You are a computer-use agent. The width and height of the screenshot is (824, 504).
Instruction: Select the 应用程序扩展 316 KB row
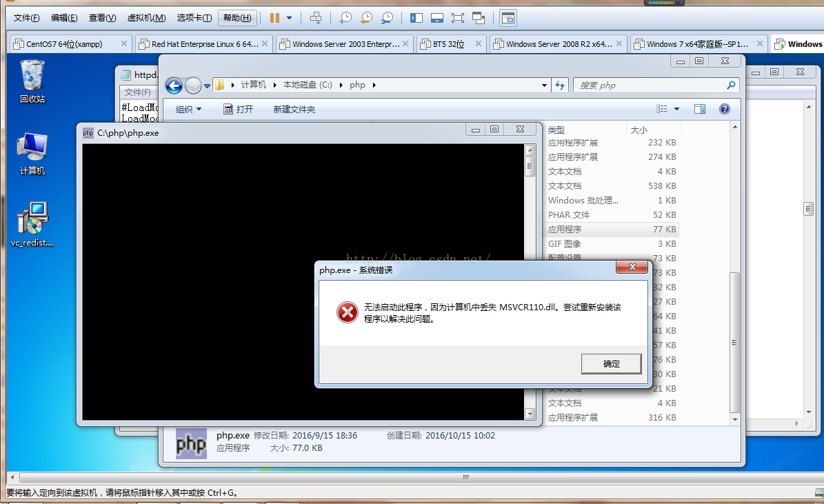point(612,418)
